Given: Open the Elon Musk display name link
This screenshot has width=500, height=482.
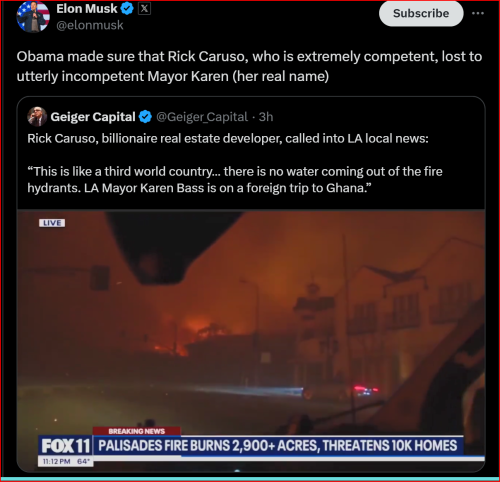Looking at the screenshot, I should click(x=87, y=9).
